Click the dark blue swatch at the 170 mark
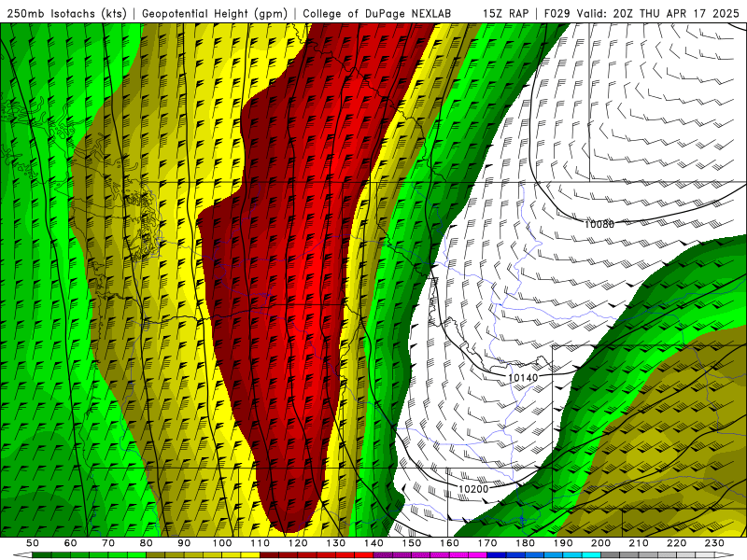Image resolution: width=747 pixels, height=560 pixels. coord(497,554)
